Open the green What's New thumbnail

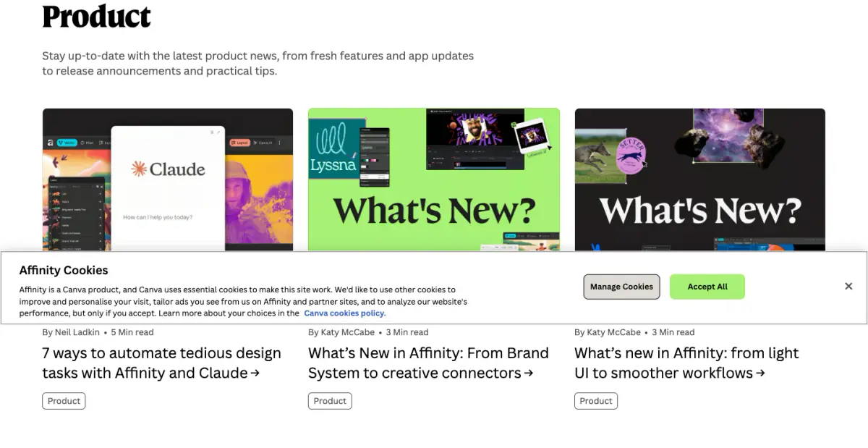coord(434,179)
